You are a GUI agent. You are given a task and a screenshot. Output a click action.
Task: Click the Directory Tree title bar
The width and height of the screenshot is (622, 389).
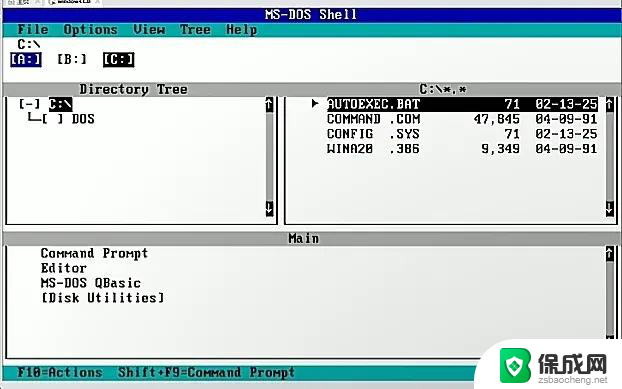(133, 89)
